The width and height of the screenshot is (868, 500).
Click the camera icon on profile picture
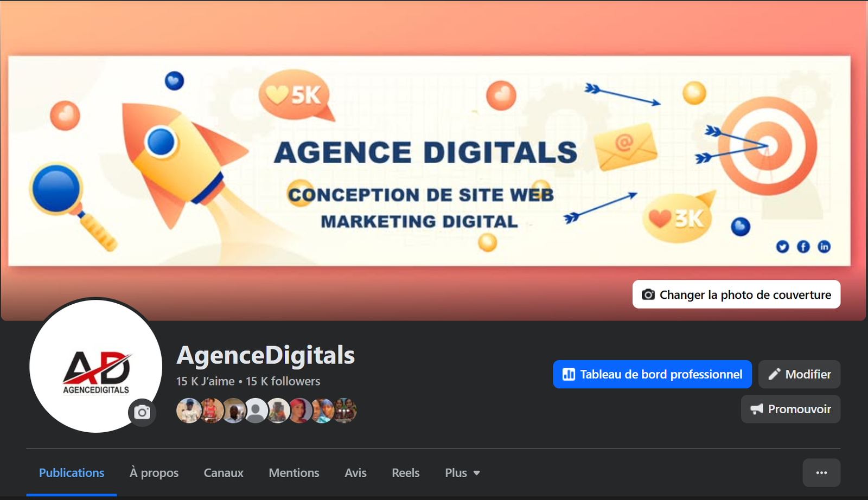click(x=142, y=413)
